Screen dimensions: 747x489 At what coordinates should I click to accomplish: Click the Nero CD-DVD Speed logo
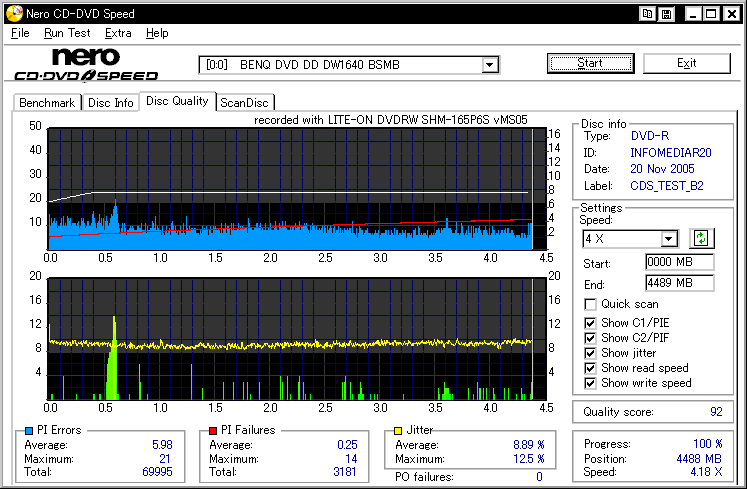[85, 64]
